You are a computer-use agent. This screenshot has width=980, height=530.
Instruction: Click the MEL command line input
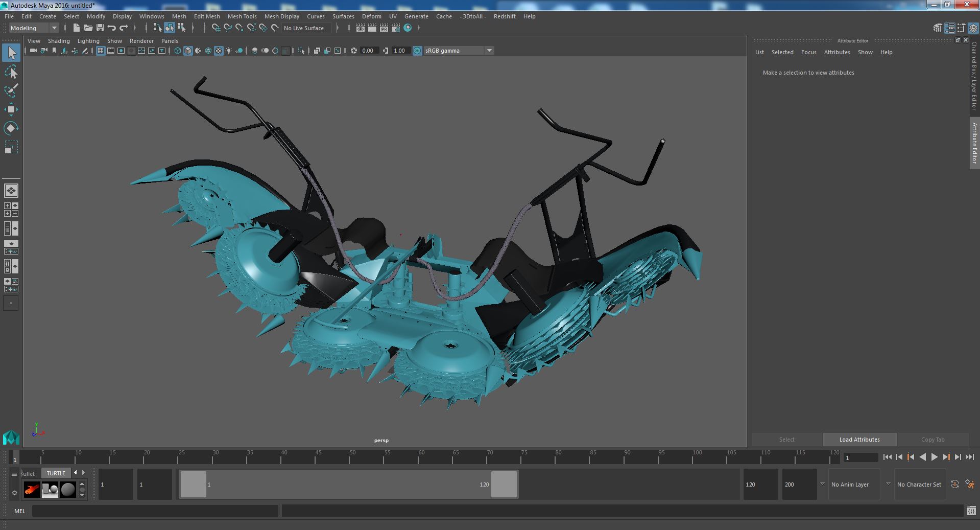pos(155,511)
